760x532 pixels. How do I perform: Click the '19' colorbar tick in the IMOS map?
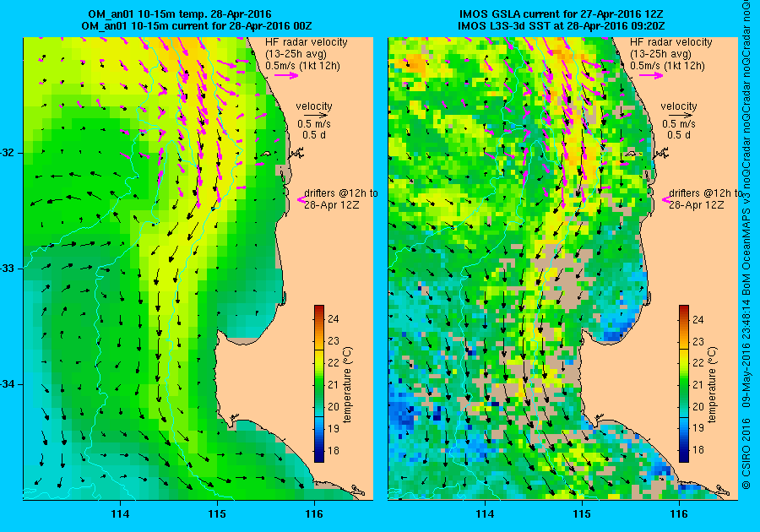coord(698,428)
